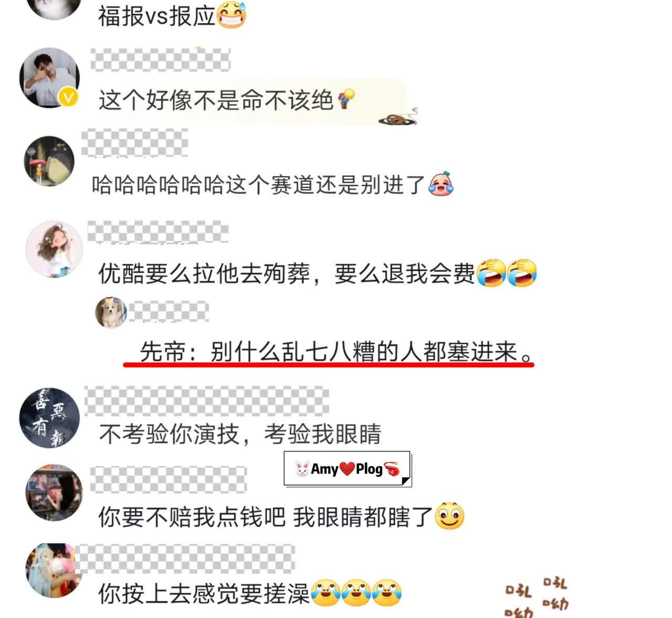
Task: Tap the lightbulb figure emoji after 命不该绝
Action: 346,98
